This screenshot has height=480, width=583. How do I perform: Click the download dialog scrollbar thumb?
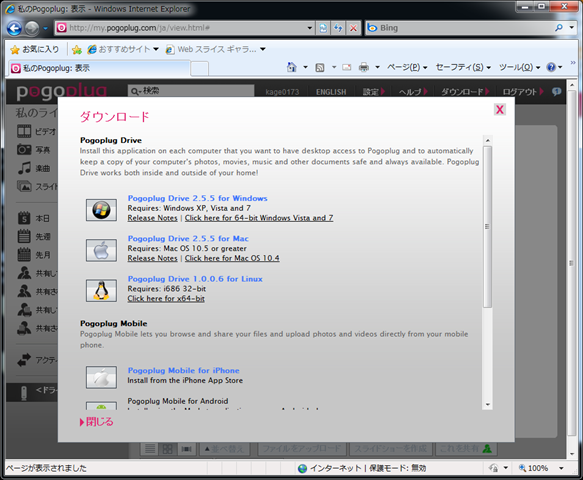point(487,226)
